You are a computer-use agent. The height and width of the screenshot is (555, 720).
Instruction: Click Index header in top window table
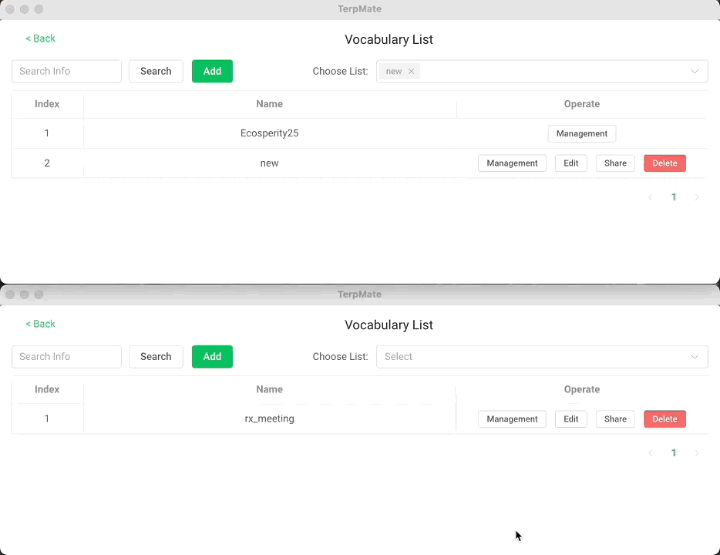(47, 104)
